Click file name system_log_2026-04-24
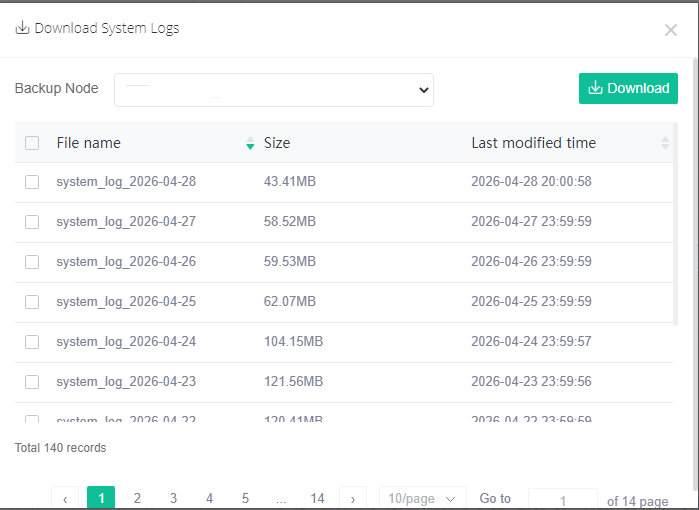The height and width of the screenshot is (510, 699). [x=126, y=342]
